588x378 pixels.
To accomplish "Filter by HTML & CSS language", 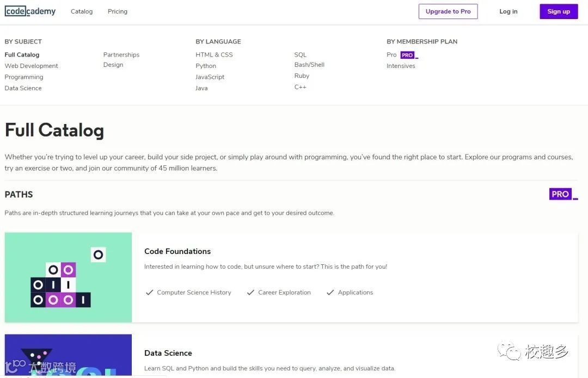I will pos(214,55).
